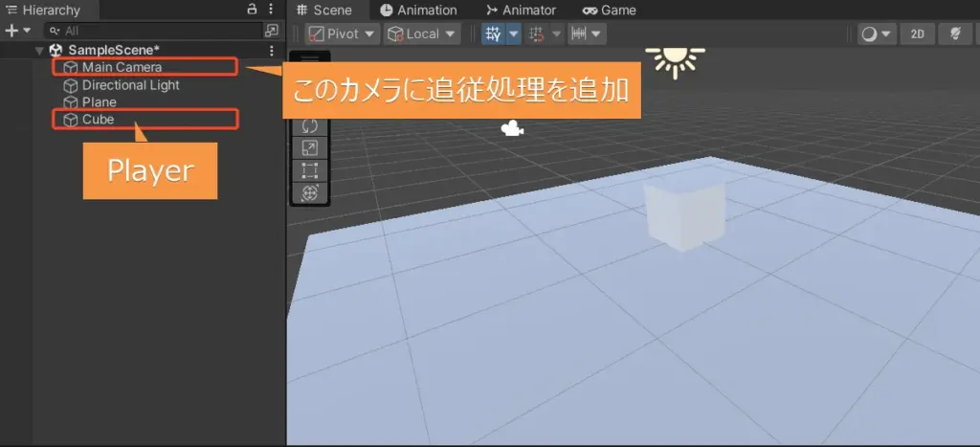Switch to the Animation tab

coord(419,10)
